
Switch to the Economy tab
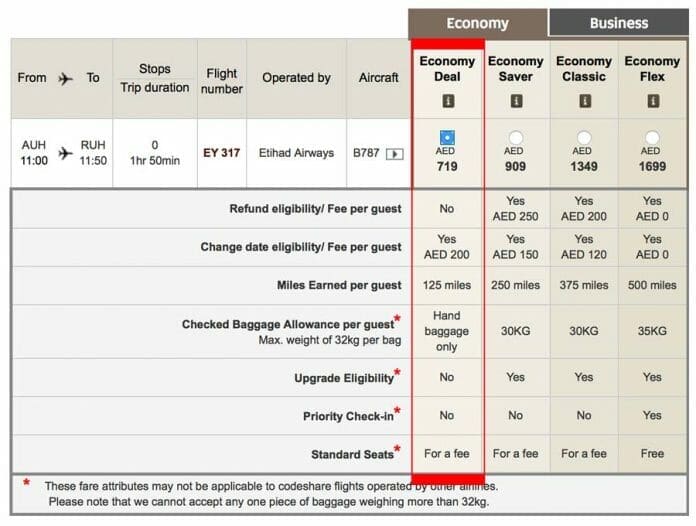point(478,23)
